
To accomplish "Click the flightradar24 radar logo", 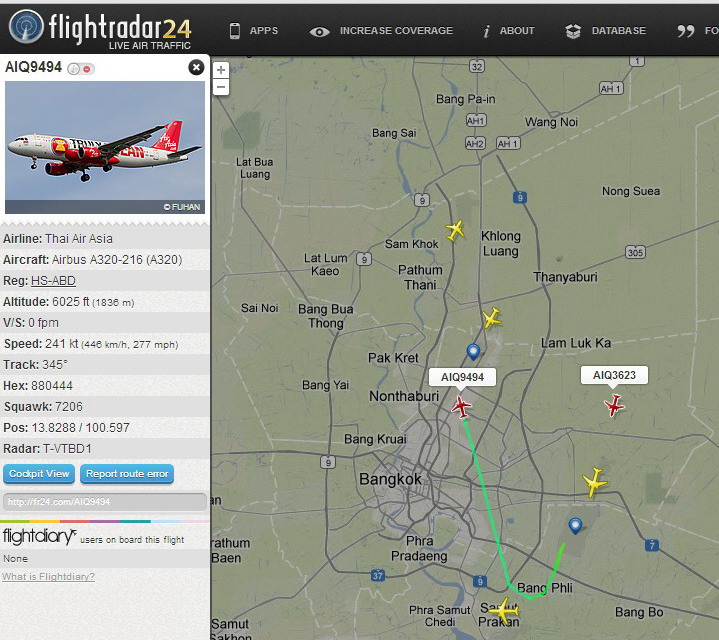I will pyautogui.click(x=26, y=26).
